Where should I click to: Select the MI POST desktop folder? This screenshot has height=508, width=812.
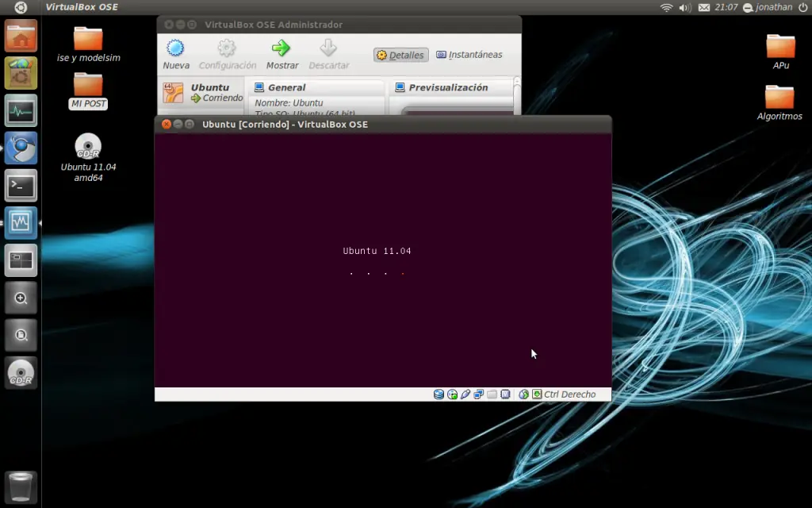pyautogui.click(x=88, y=90)
